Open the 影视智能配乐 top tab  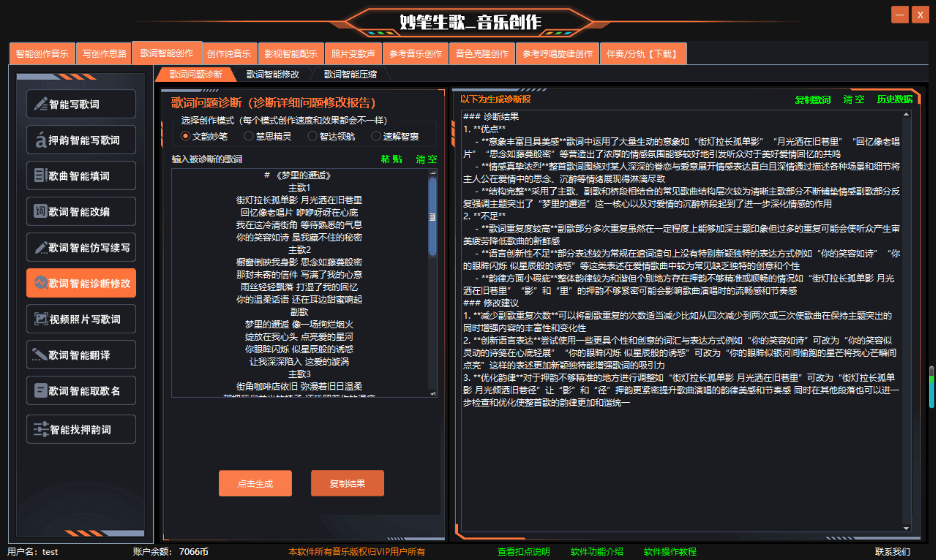click(x=291, y=54)
